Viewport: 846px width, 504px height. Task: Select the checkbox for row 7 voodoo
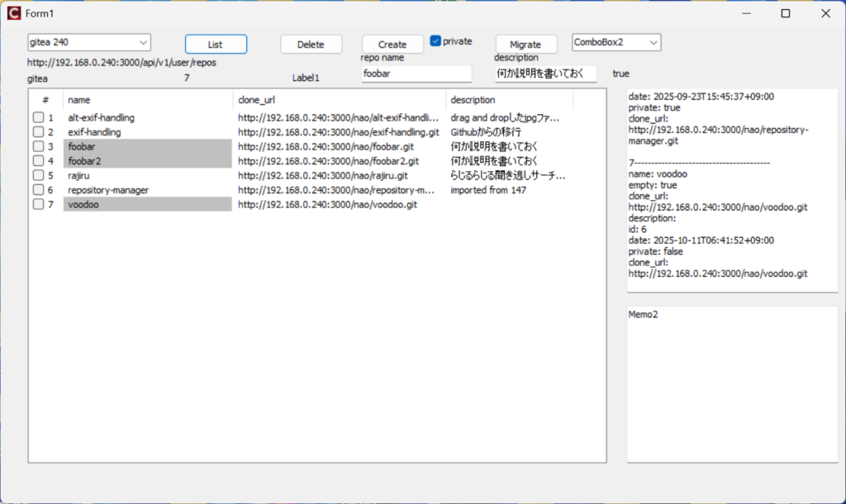pyautogui.click(x=39, y=205)
